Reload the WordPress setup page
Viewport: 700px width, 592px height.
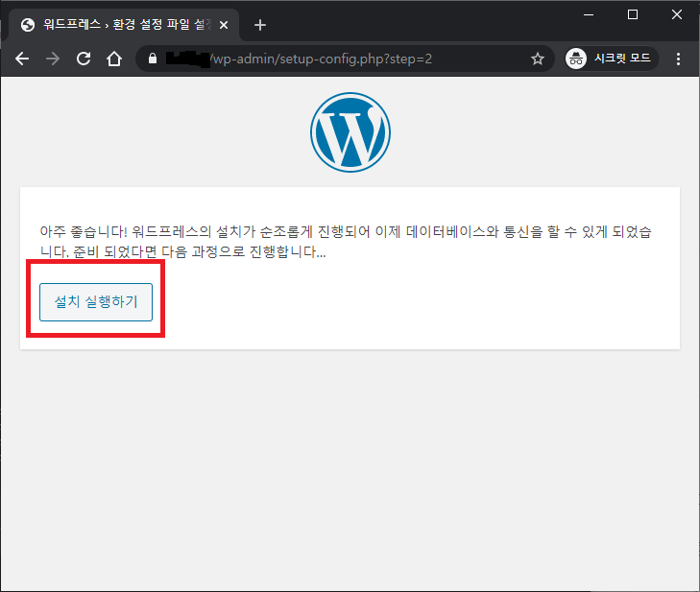pyautogui.click(x=84, y=59)
